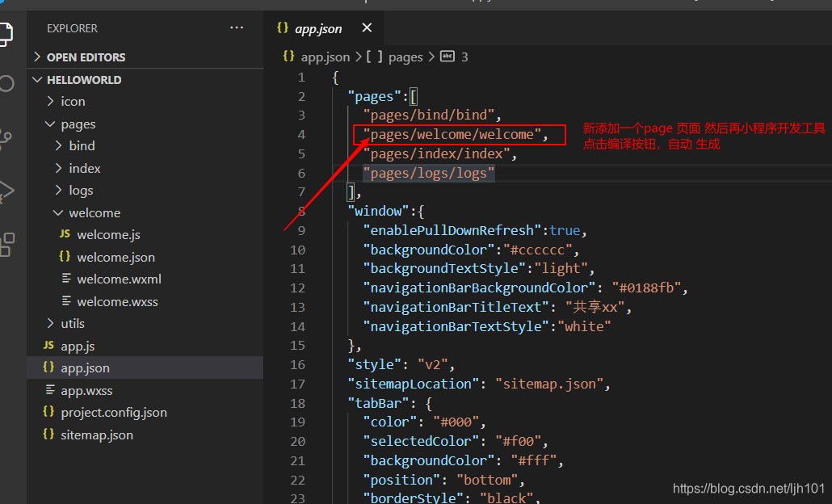Click the breadcrumb item labeled 3
Viewport: 832px width, 504px height.
[464, 57]
